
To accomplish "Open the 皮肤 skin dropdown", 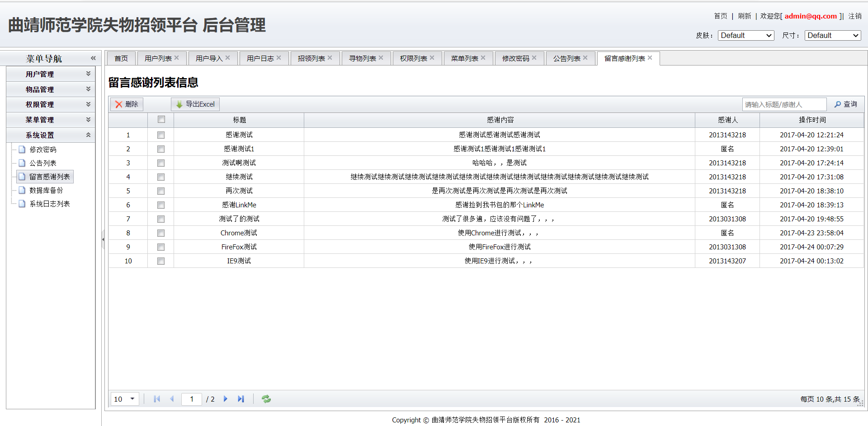I will coord(746,35).
